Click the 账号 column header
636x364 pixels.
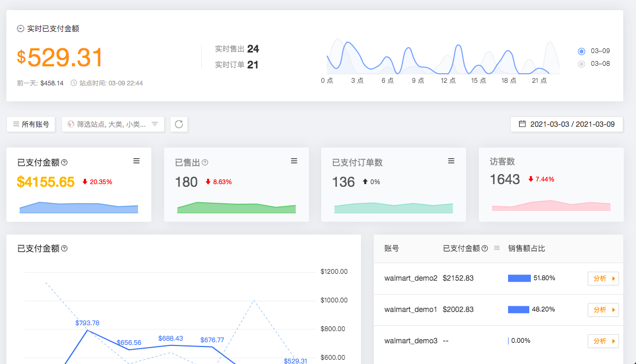click(392, 248)
